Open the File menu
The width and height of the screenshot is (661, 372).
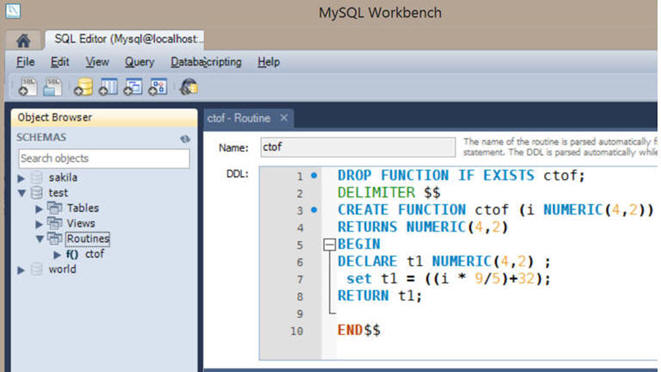pos(26,62)
